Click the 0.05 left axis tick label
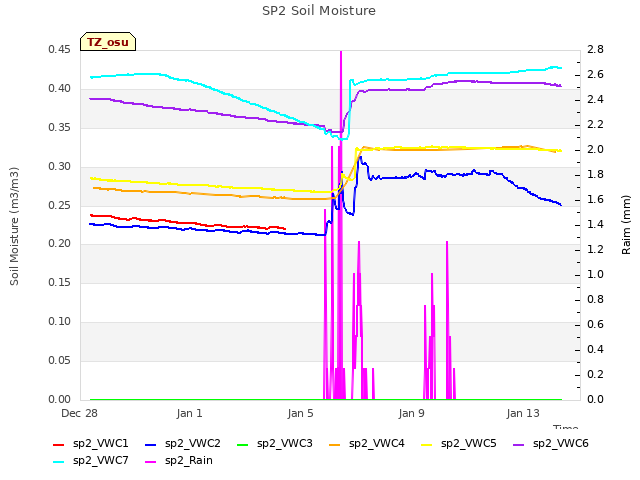This screenshot has height=480, width=640. [59, 360]
